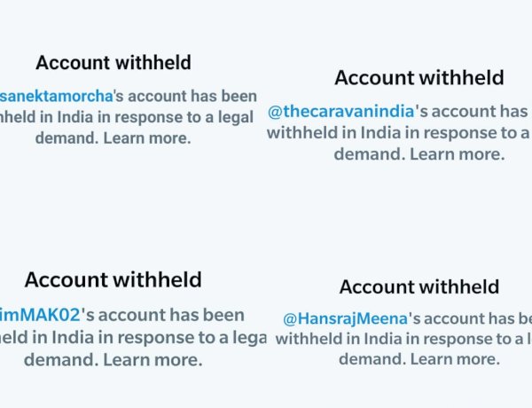Open the sanektamorcha account link
This screenshot has height=408, width=532.
(x=57, y=96)
